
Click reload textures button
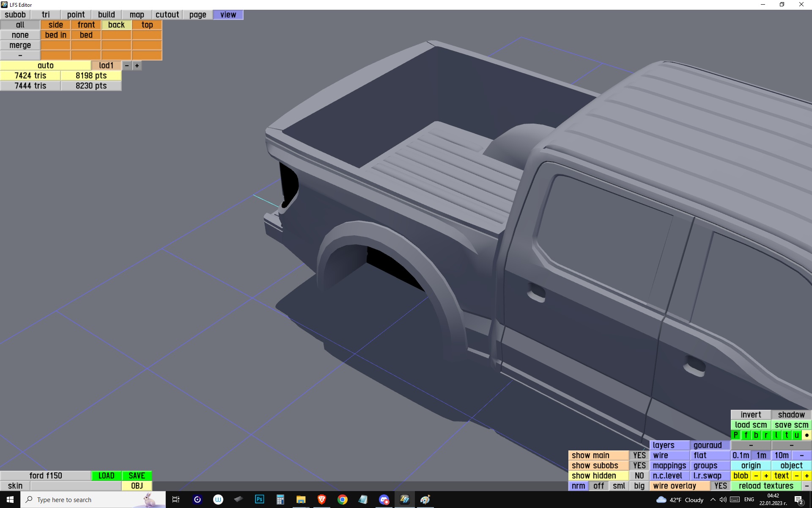(766, 486)
